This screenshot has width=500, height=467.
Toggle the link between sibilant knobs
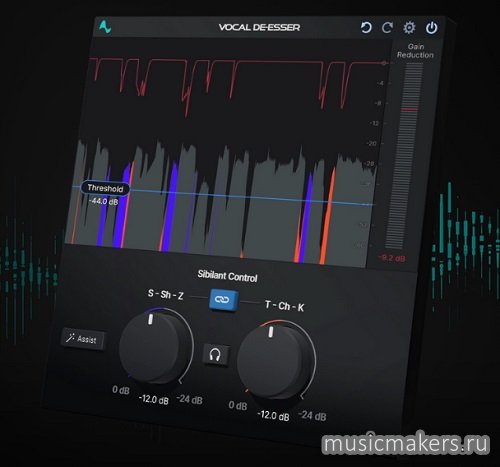coord(223,300)
